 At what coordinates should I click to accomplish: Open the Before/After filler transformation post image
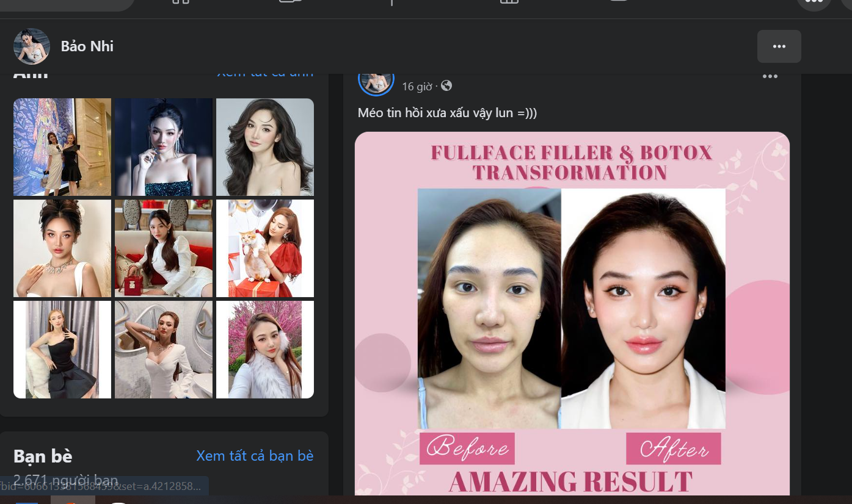[x=572, y=311]
